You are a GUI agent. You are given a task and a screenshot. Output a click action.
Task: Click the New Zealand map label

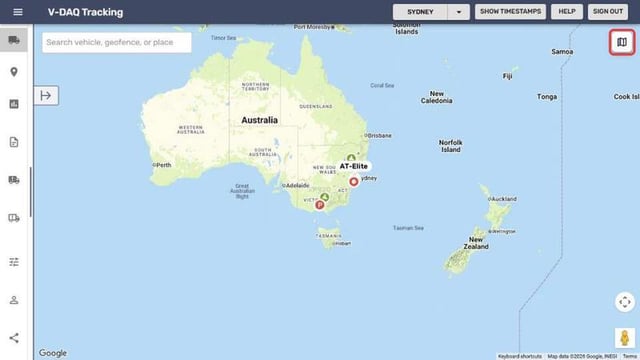476,243
